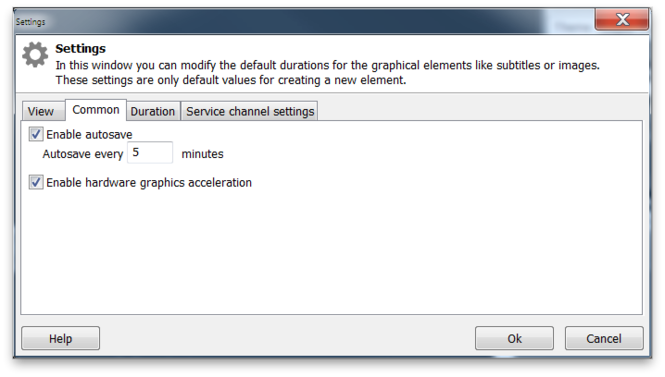Click the 'Autosave every' label

coord(83,154)
